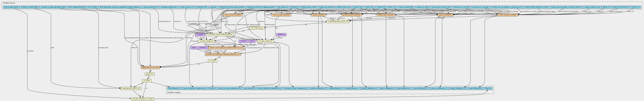Click the tumor_snv_bam_readcount_tsv output node
The width and height of the screenshot is (644, 101).
230,88
